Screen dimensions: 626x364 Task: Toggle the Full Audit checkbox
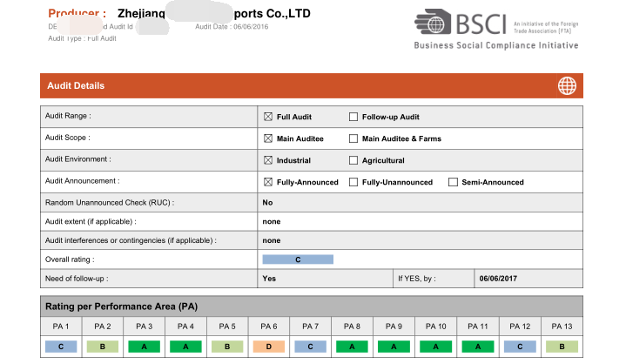pos(268,117)
